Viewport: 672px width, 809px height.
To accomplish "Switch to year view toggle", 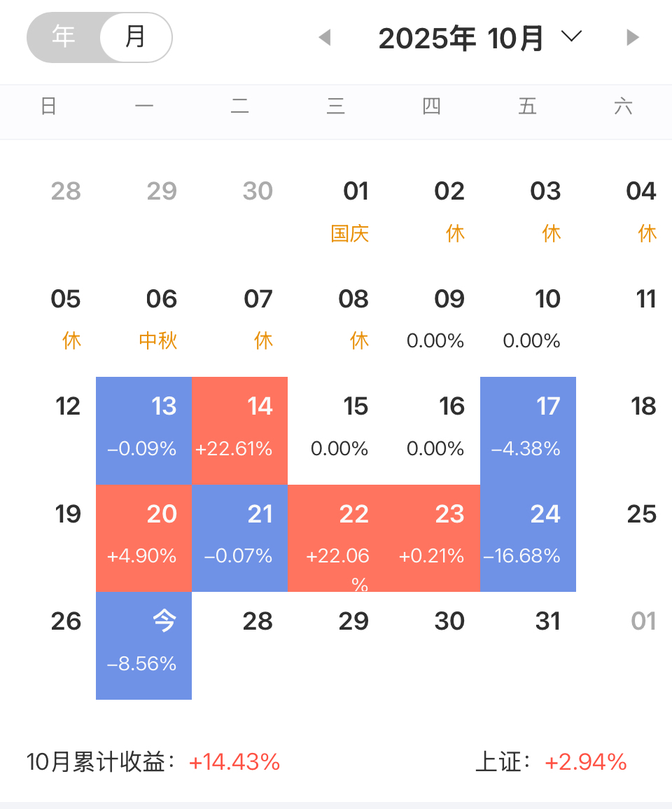I will [64, 36].
